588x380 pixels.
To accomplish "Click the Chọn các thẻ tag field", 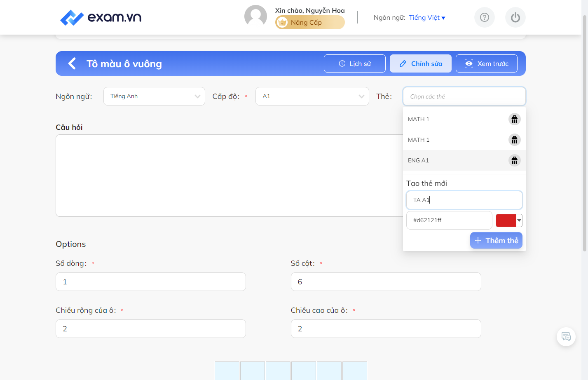I will coord(464,96).
